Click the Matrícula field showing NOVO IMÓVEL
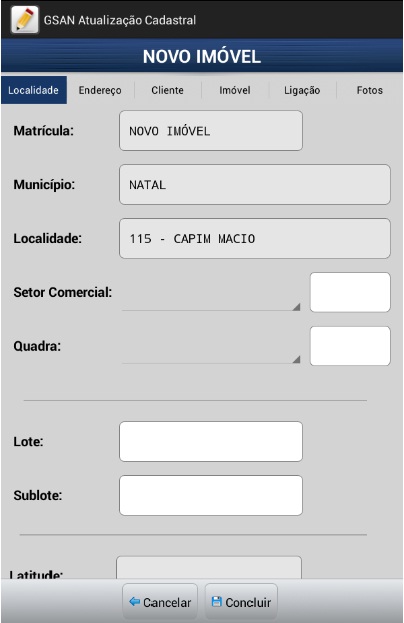This screenshot has height=623, width=404. pos(211,131)
